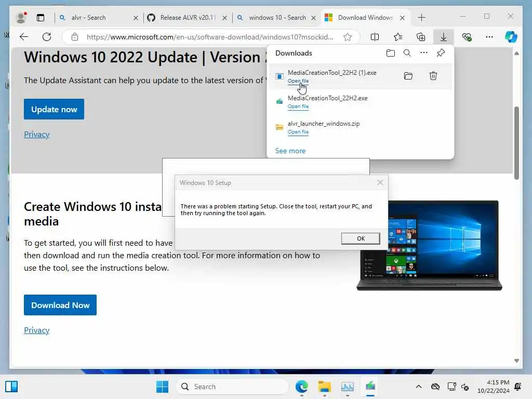Open Microsoft Edge from taskbar
The image size is (532, 399).
click(x=302, y=387)
